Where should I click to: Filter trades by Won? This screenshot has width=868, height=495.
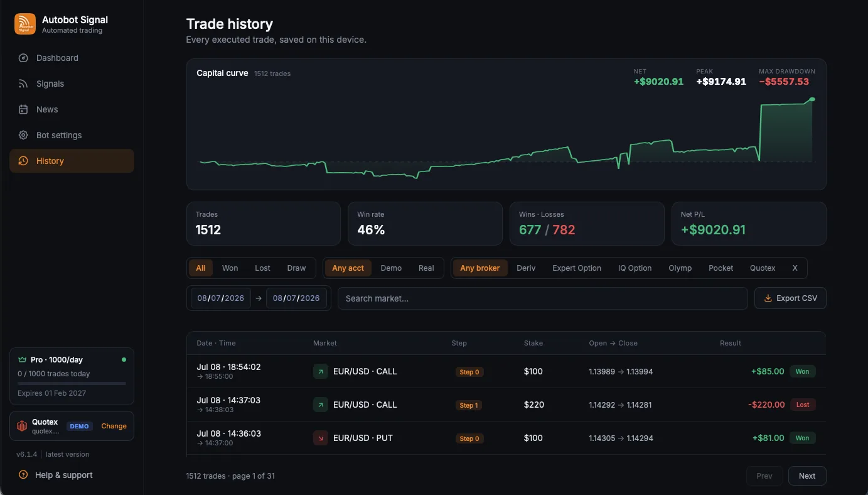coord(230,268)
